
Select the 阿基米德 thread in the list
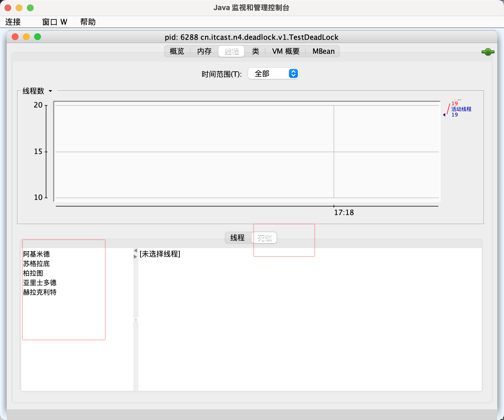point(36,254)
